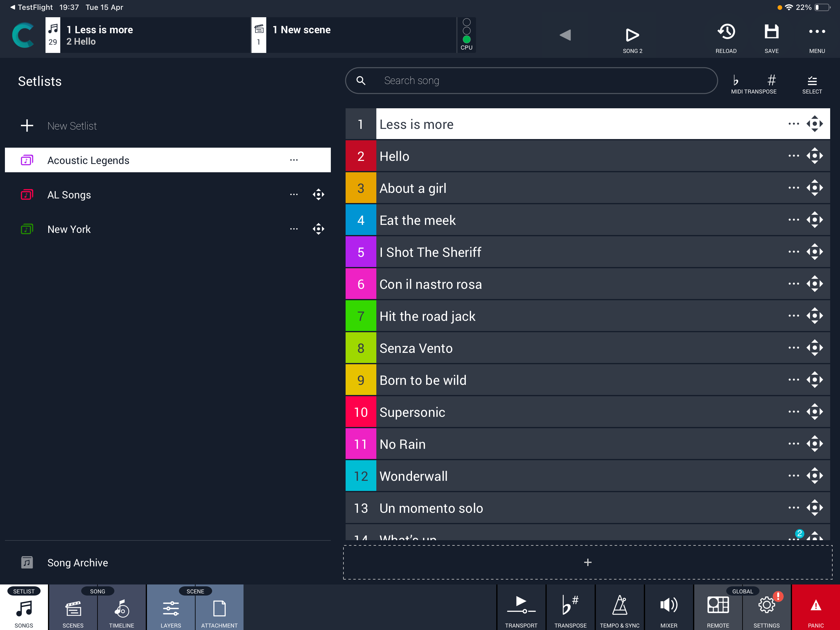Select the Acoustic Legends setlist
The image size is (840, 630).
(x=168, y=160)
